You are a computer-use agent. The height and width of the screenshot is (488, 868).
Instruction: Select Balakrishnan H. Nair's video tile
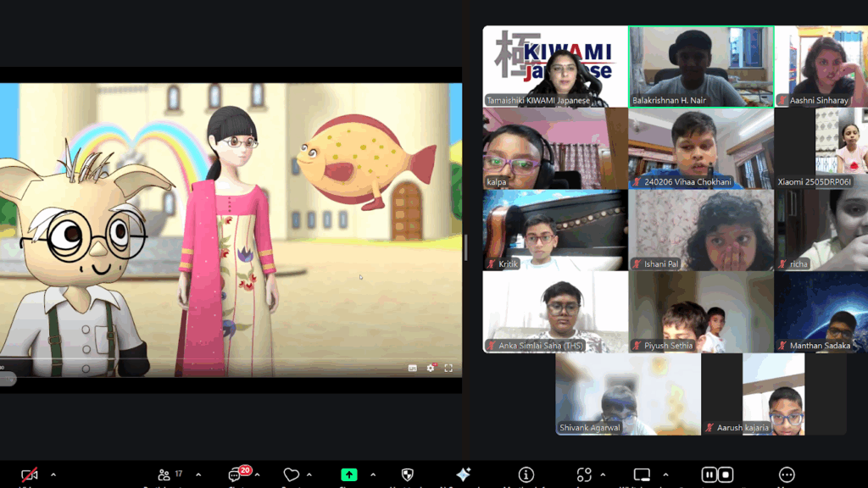tap(700, 66)
